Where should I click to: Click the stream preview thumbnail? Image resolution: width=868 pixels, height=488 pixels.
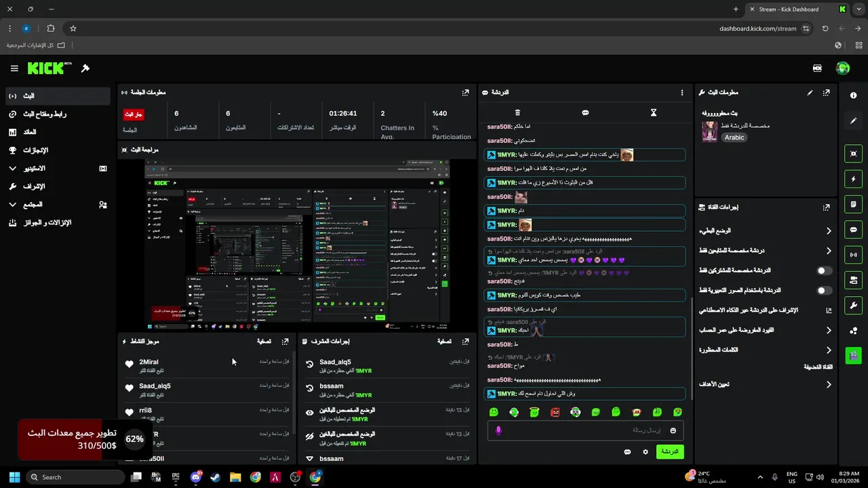(298, 245)
